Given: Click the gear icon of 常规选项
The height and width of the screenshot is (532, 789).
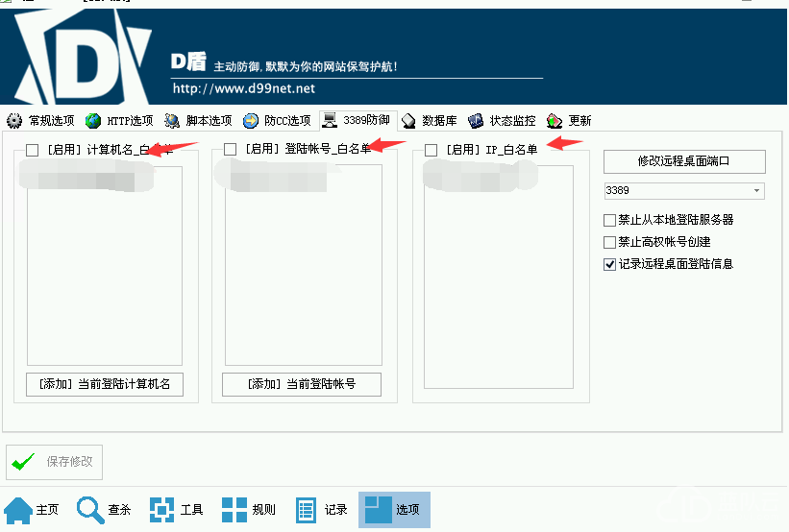Looking at the screenshot, I should tap(14, 121).
